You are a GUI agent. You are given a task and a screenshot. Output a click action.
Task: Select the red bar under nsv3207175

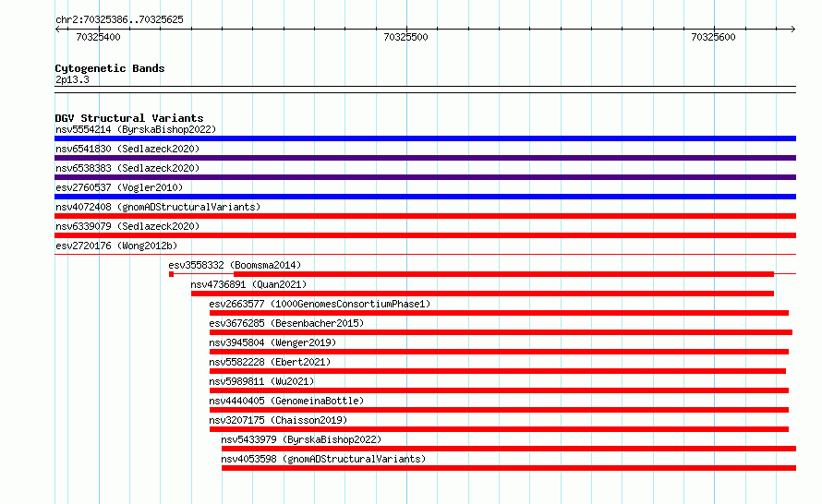(499, 429)
